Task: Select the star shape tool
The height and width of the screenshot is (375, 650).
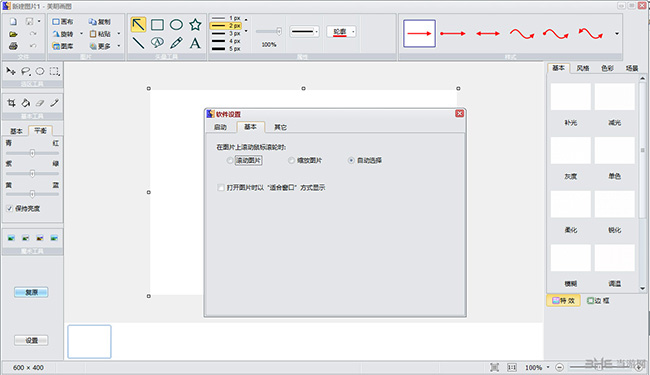Action: (195, 24)
